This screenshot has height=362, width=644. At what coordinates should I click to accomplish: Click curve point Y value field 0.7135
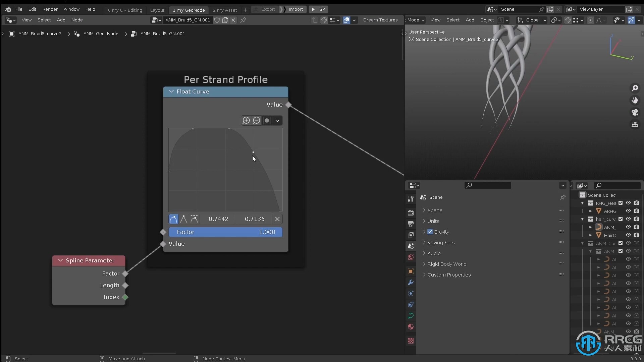(255, 219)
